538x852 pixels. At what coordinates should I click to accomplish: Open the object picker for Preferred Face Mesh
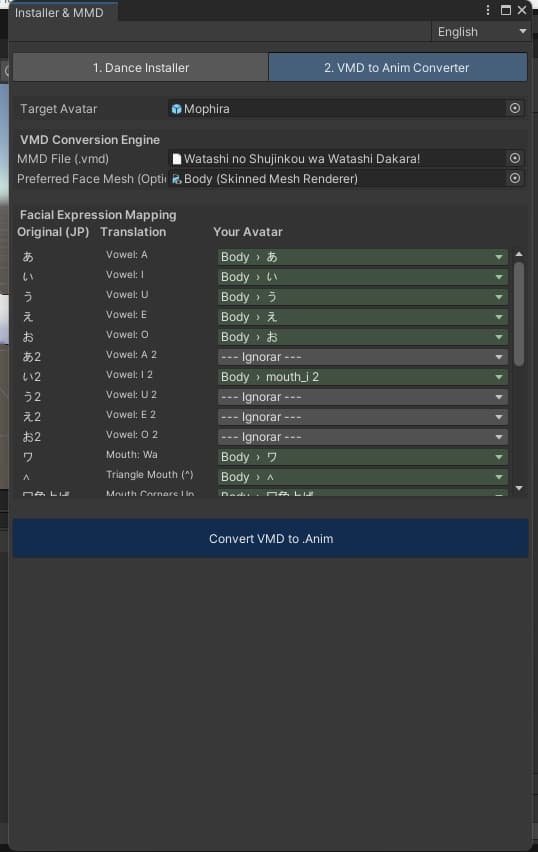pyautogui.click(x=515, y=178)
